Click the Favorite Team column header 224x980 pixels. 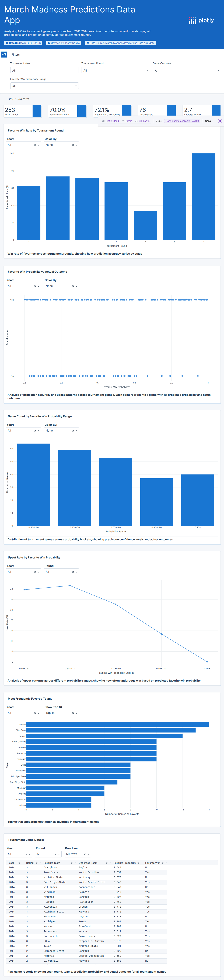[x=52, y=863]
